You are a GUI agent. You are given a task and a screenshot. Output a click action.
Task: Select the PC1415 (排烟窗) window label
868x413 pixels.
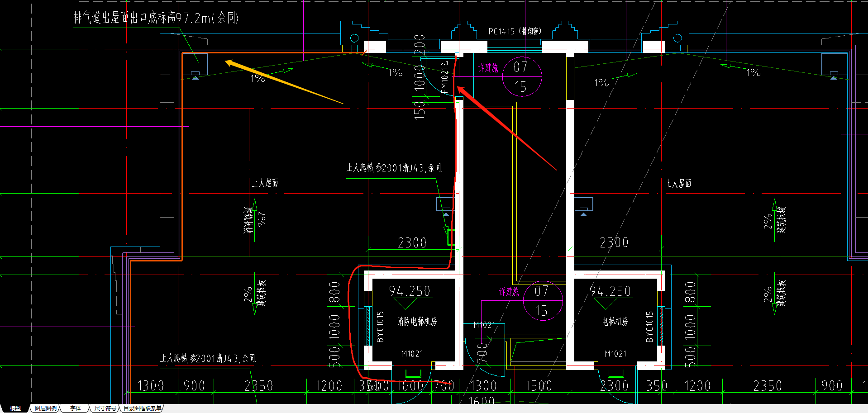(515, 31)
